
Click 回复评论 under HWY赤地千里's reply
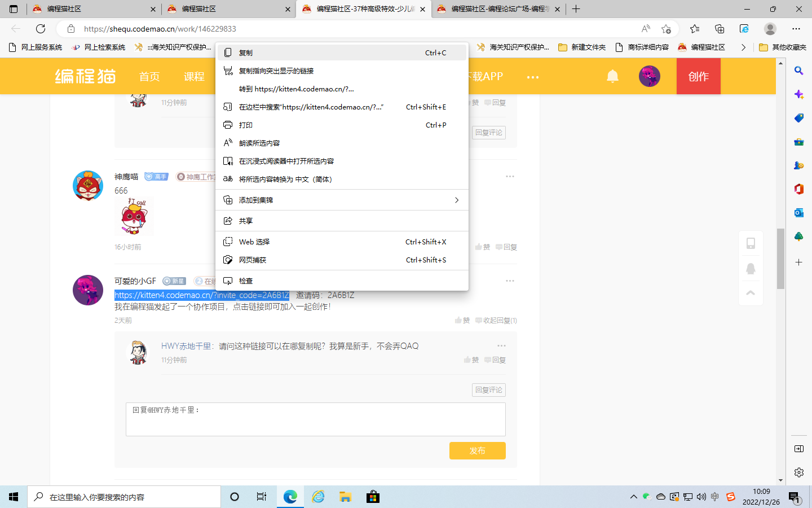[489, 389]
